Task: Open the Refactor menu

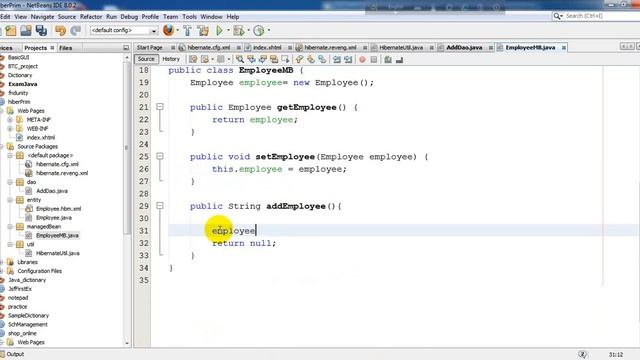Action: coord(91,17)
